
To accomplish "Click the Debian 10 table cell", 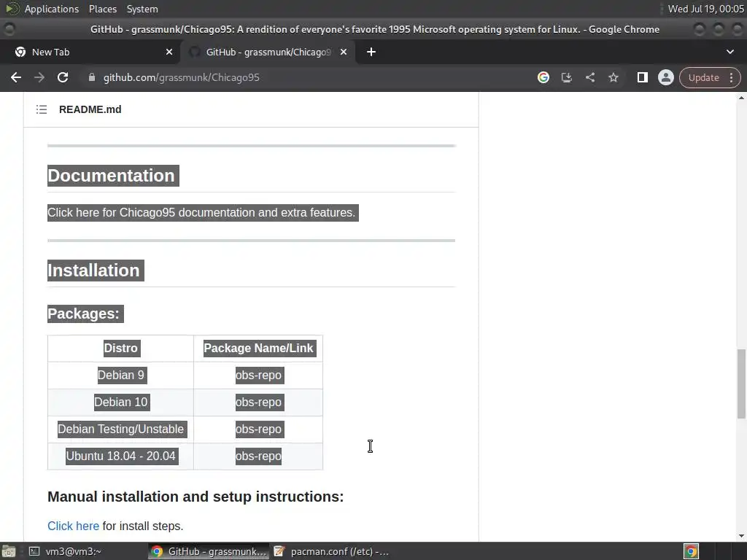I will click(120, 402).
